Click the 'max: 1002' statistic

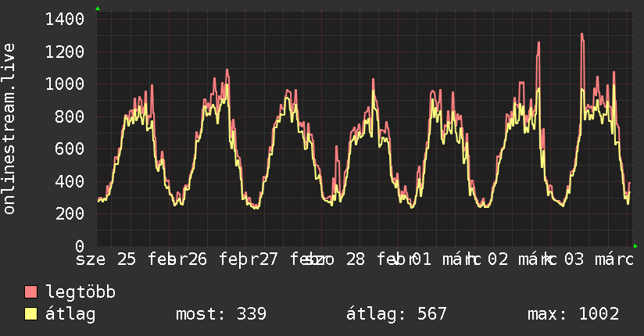[574, 314]
